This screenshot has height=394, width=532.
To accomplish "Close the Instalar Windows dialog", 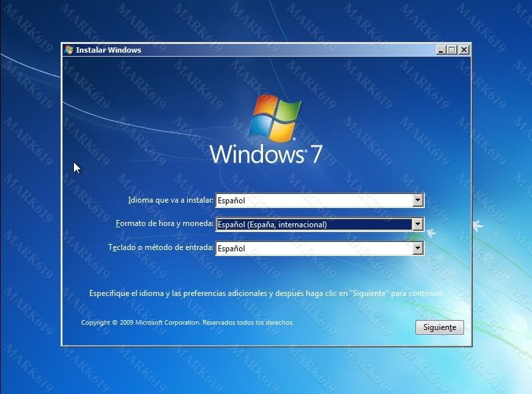I will 464,50.
